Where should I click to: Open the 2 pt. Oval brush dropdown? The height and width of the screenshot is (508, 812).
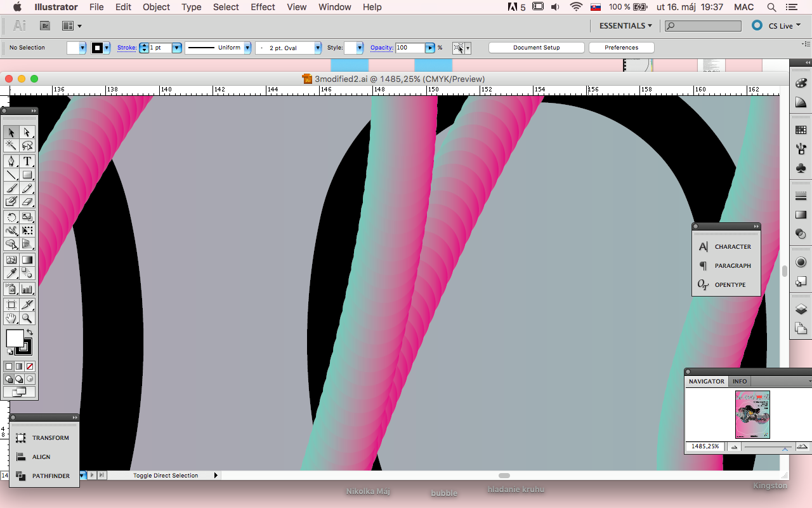pyautogui.click(x=318, y=48)
